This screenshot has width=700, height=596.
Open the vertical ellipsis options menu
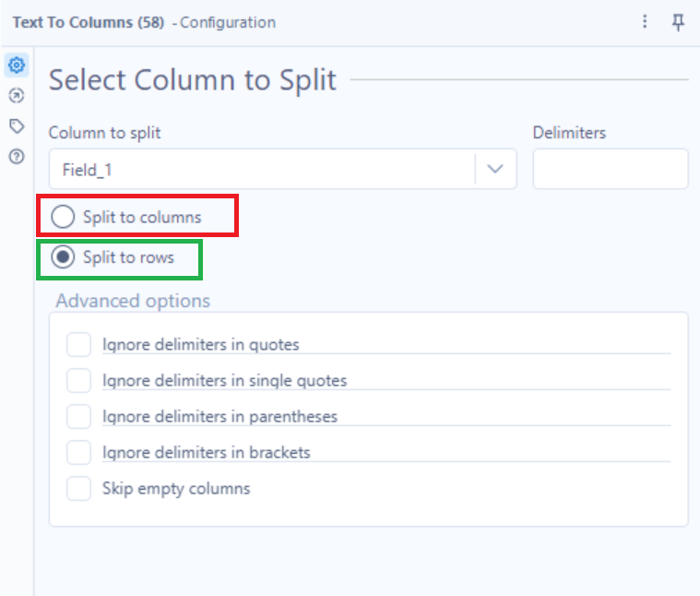click(x=646, y=22)
